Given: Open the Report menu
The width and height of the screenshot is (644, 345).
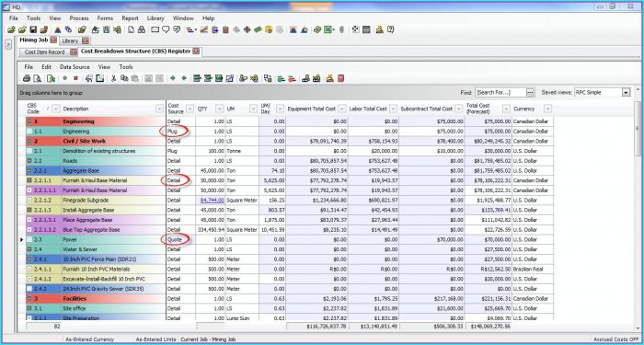Looking at the screenshot, I should (130, 18).
